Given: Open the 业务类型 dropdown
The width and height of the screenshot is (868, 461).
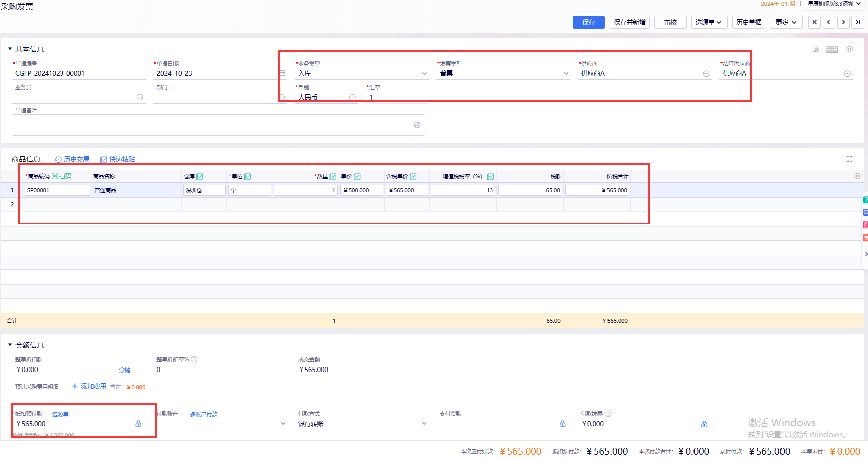Looking at the screenshot, I should point(424,73).
